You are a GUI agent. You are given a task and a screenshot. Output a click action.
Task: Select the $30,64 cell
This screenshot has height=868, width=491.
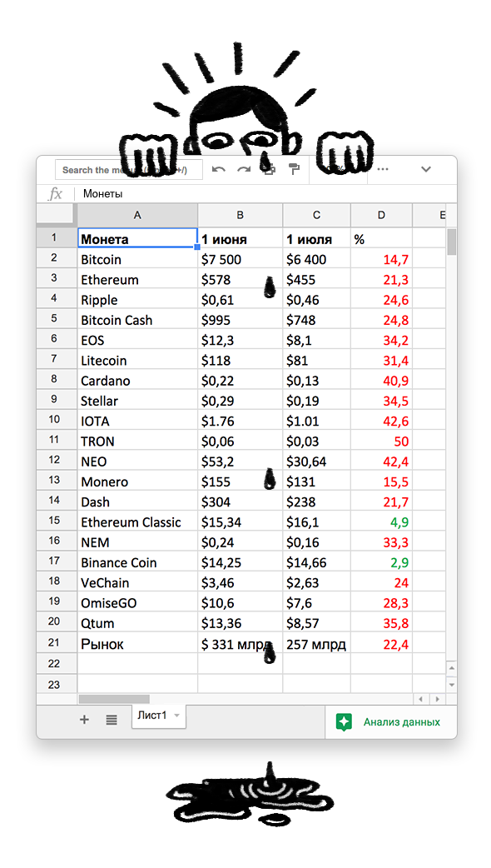click(x=316, y=461)
